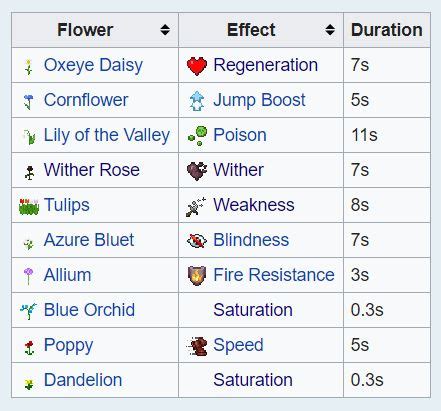Click the Tulips flower bed icon
The width and height of the screenshot is (441, 411).
pyautogui.click(x=29, y=206)
